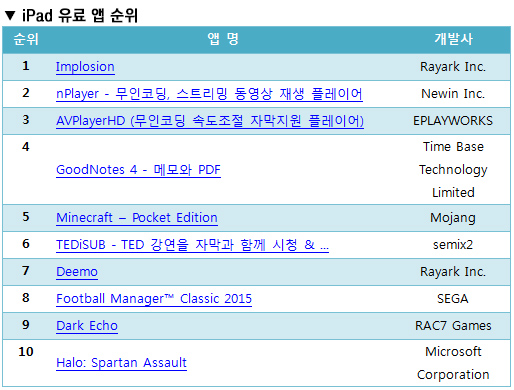Open the Dark Echo link
This screenshot has width=514, height=390.
(x=87, y=326)
